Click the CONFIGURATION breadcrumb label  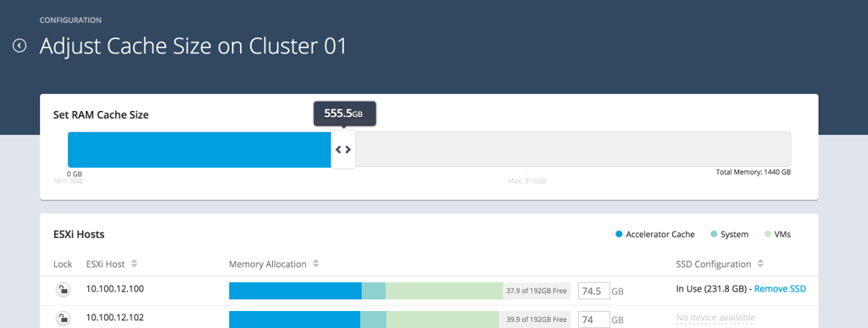[x=70, y=19]
